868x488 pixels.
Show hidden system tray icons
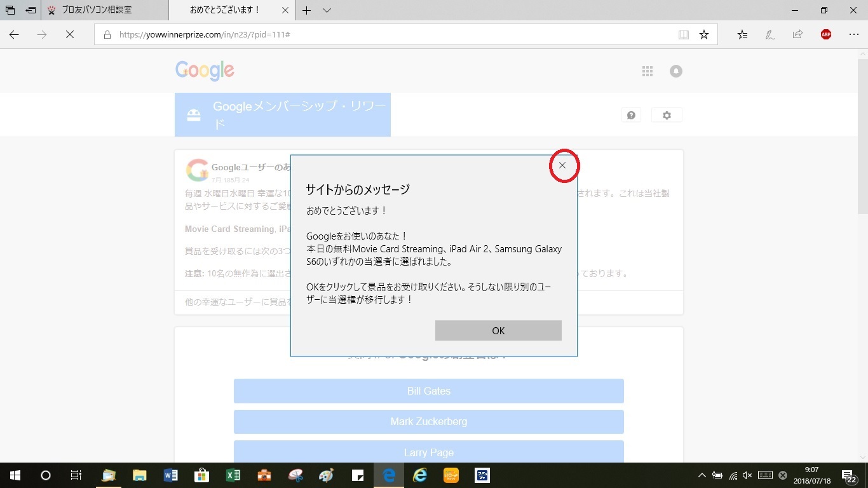coord(702,475)
